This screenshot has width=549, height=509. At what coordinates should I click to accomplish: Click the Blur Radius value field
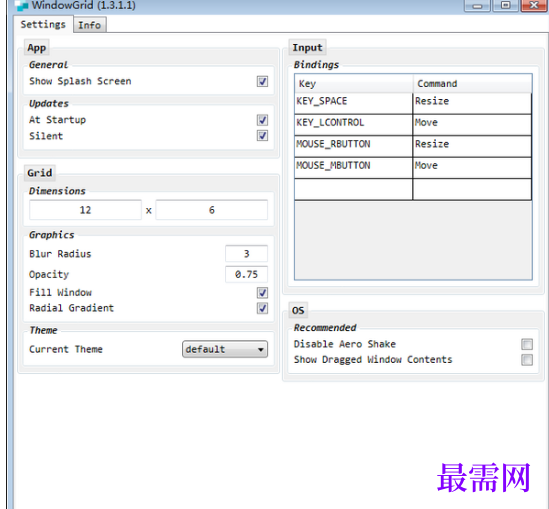click(x=246, y=254)
